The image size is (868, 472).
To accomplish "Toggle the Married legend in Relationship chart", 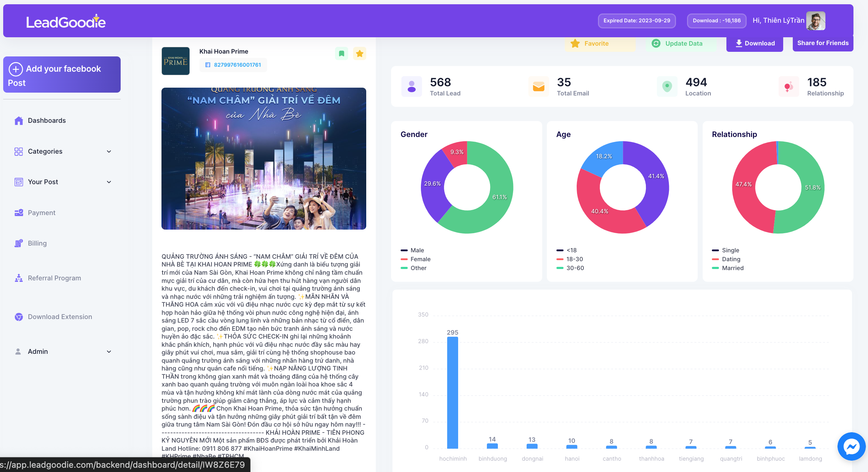I will [x=732, y=268].
